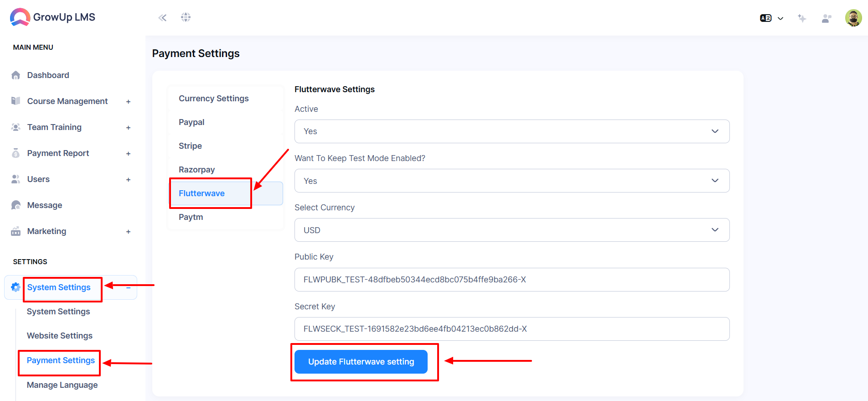The image size is (868, 401).
Task: Expand Course Management plus sign
Action: click(x=129, y=102)
